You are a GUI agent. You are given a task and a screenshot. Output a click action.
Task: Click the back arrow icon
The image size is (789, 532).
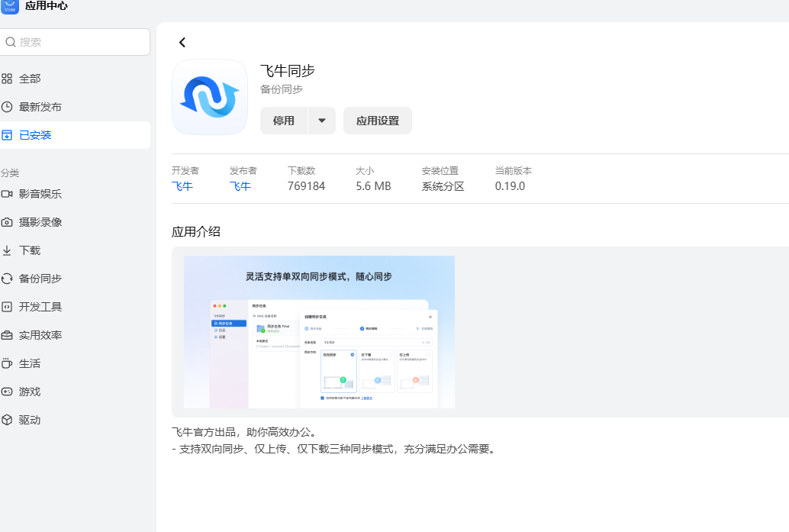[x=182, y=43]
